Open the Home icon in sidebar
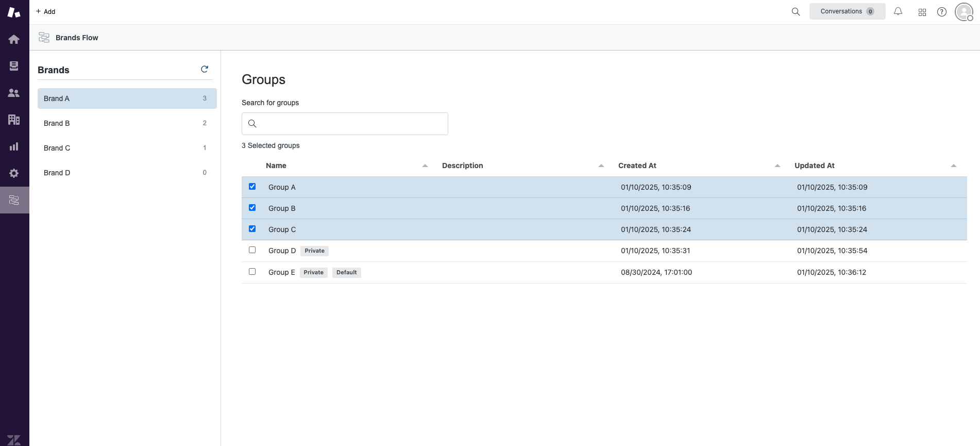The height and width of the screenshot is (446, 980). click(x=14, y=39)
